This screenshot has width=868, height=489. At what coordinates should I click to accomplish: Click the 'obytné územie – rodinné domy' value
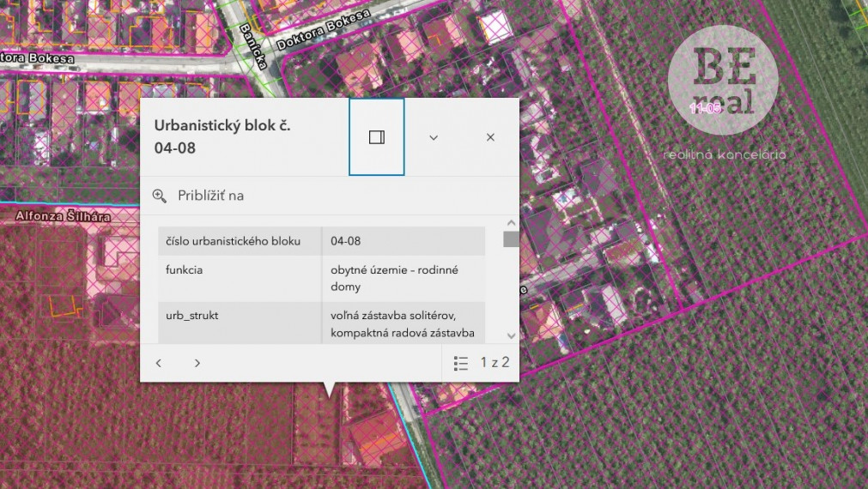pyautogui.click(x=394, y=278)
